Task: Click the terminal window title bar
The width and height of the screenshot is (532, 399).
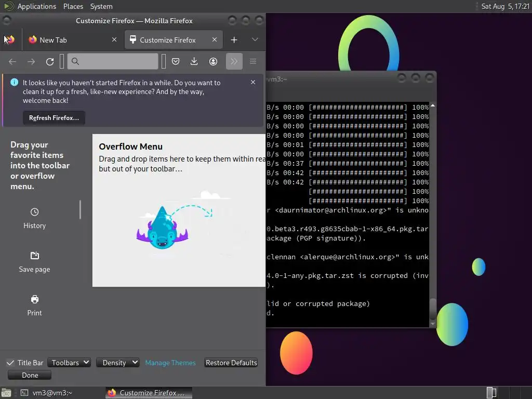Action: point(351,79)
